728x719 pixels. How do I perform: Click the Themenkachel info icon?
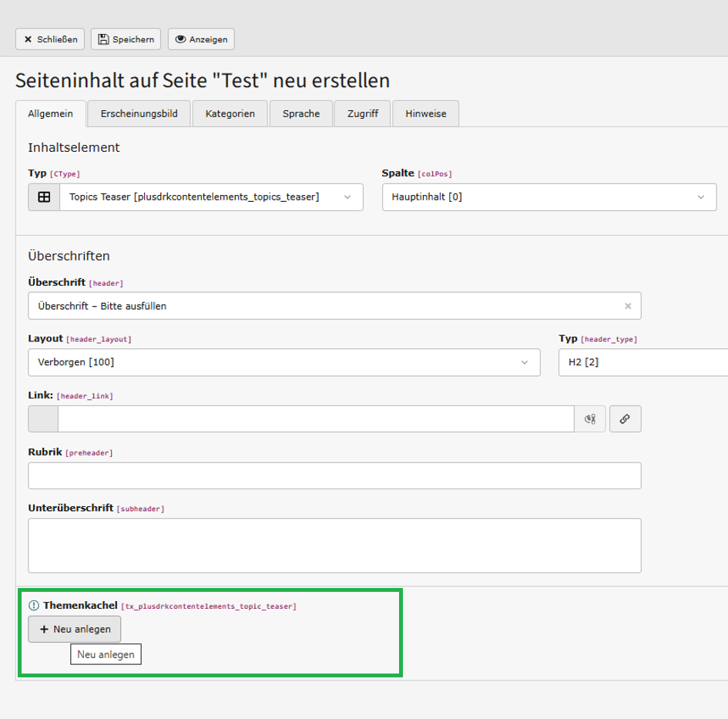pos(34,605)
